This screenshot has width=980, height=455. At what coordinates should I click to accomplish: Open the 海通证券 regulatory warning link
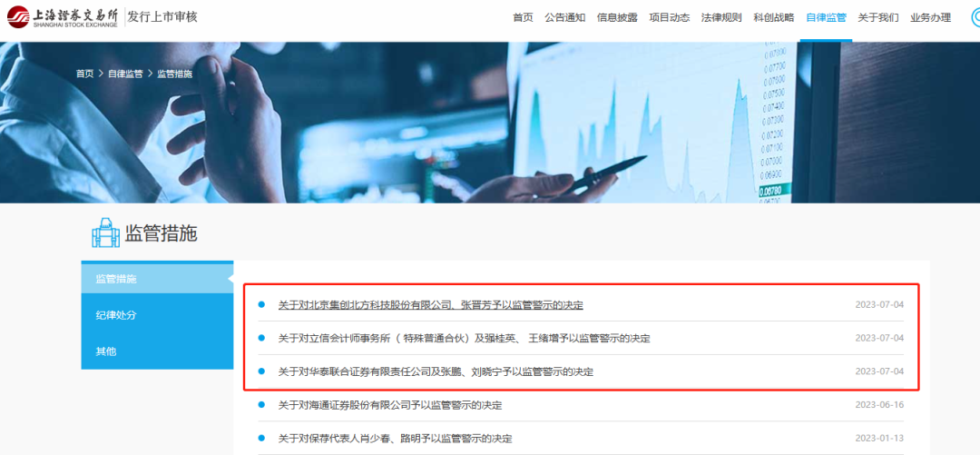point(389,405)
